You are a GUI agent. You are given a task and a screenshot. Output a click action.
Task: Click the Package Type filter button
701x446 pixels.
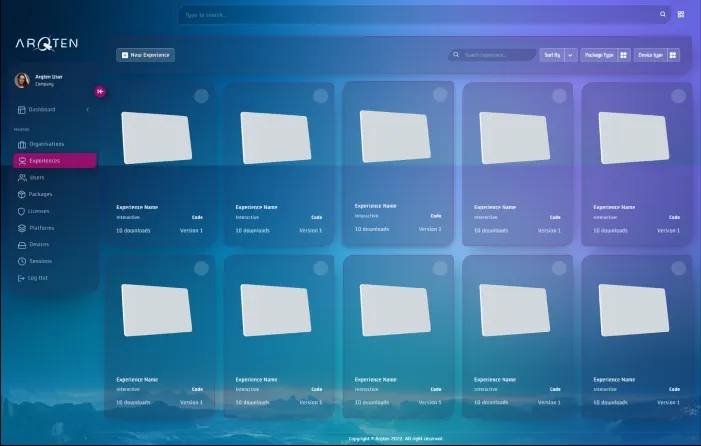pos(599,55)
